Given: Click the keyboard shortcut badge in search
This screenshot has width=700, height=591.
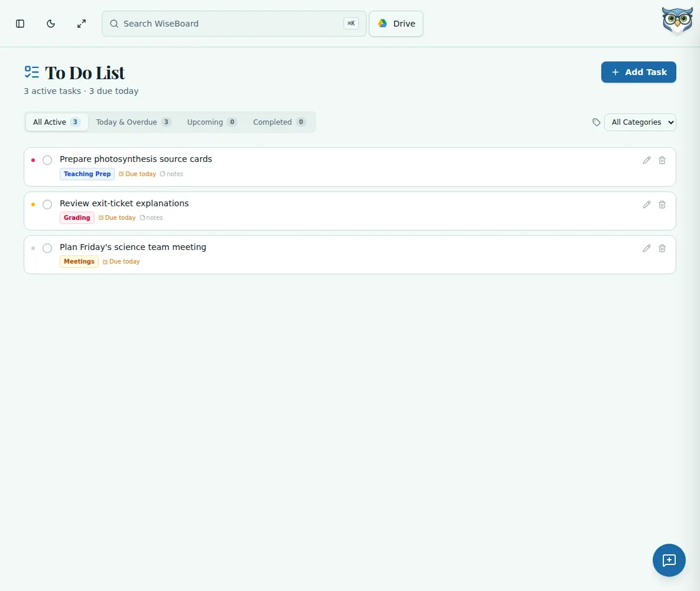Looking at the screenshot, I should 351,24.
